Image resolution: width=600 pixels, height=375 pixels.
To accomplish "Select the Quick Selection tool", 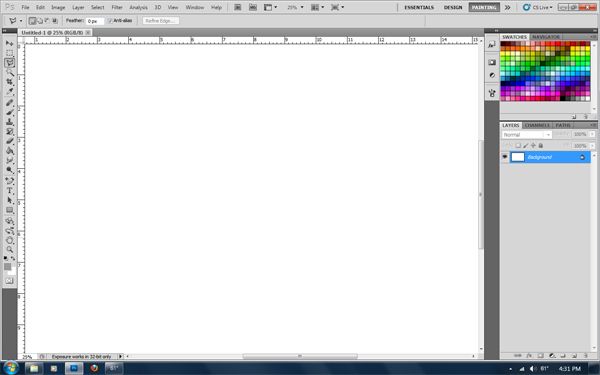I will tap(10, 72).
